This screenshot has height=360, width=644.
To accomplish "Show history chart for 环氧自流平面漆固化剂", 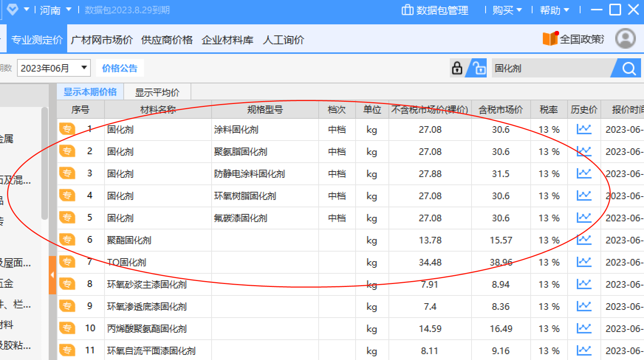I will tap(584, 350).
